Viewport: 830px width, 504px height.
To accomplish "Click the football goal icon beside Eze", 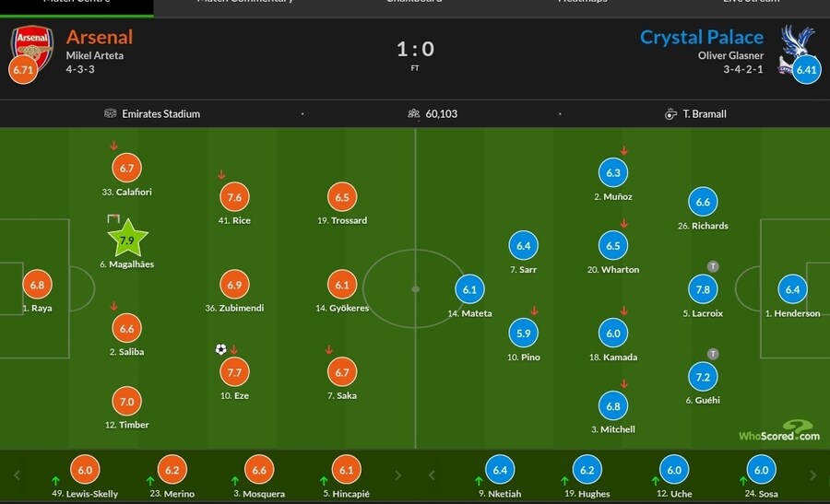I will point(220,349).
